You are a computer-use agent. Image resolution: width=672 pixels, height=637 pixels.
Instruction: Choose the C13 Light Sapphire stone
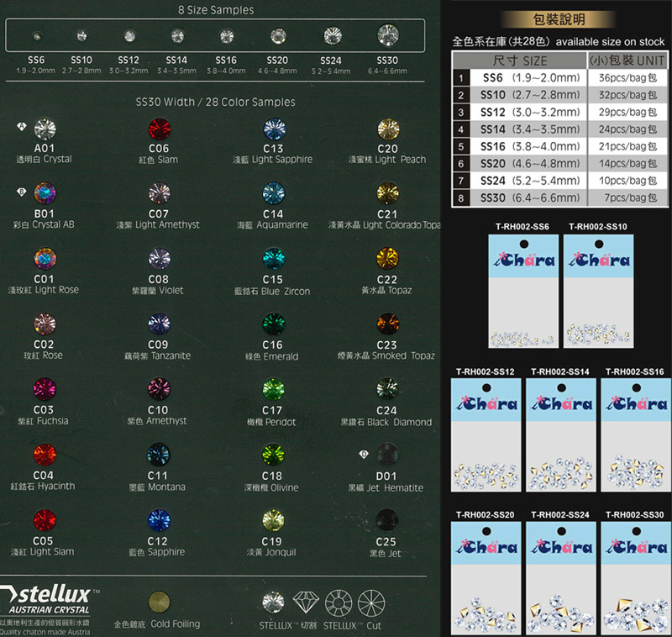click(x=275, y=129)
